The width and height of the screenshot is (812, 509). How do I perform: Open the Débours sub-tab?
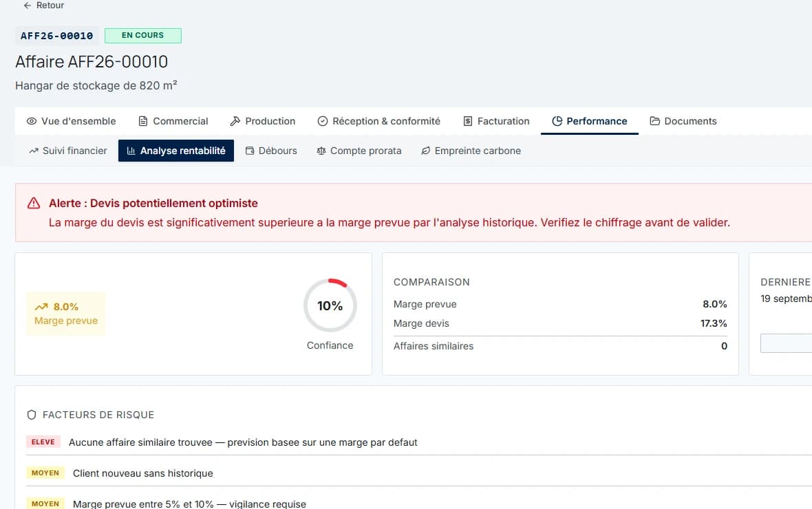271,151
